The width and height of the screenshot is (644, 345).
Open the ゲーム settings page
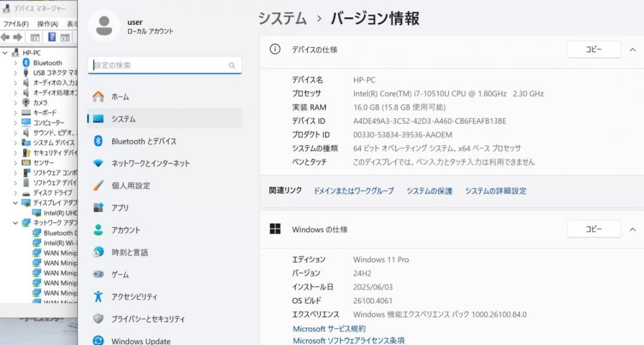click(x=164, y=274)
